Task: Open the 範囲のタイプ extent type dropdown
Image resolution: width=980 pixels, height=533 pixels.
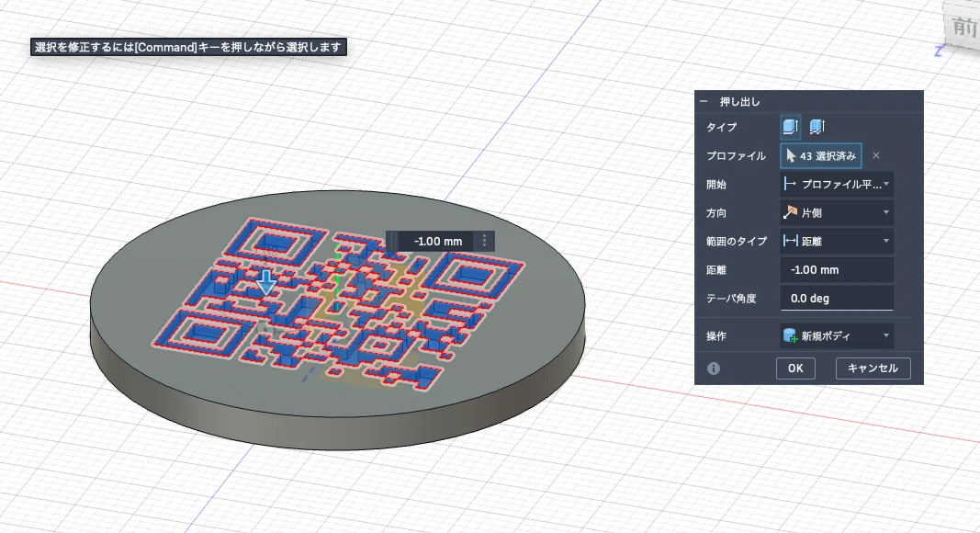Action: click(837, 242)
